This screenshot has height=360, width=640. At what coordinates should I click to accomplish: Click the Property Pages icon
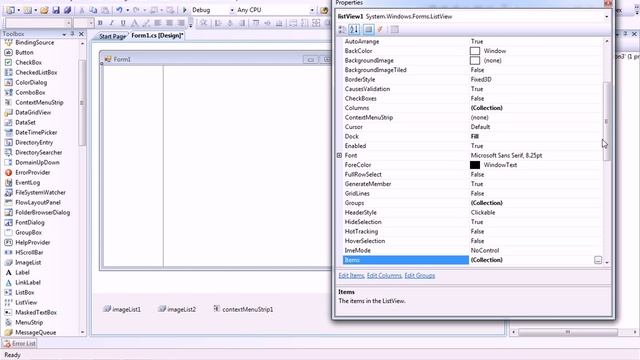(394, 29)
